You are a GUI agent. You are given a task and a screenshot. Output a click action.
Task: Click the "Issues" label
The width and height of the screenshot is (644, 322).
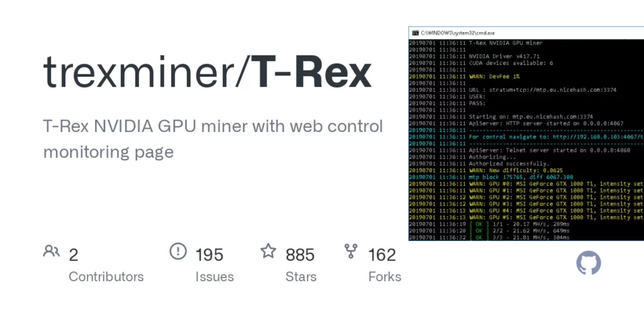pos(214,277)
